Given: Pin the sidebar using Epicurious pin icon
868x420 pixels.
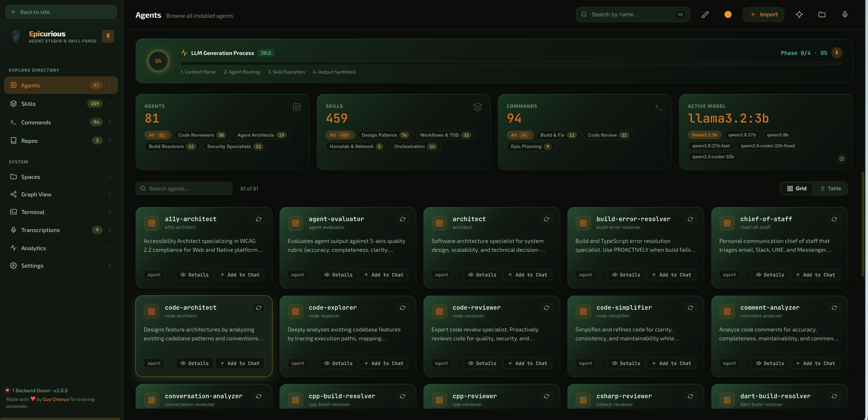Looking at the screenshot, I should (108, 36).
